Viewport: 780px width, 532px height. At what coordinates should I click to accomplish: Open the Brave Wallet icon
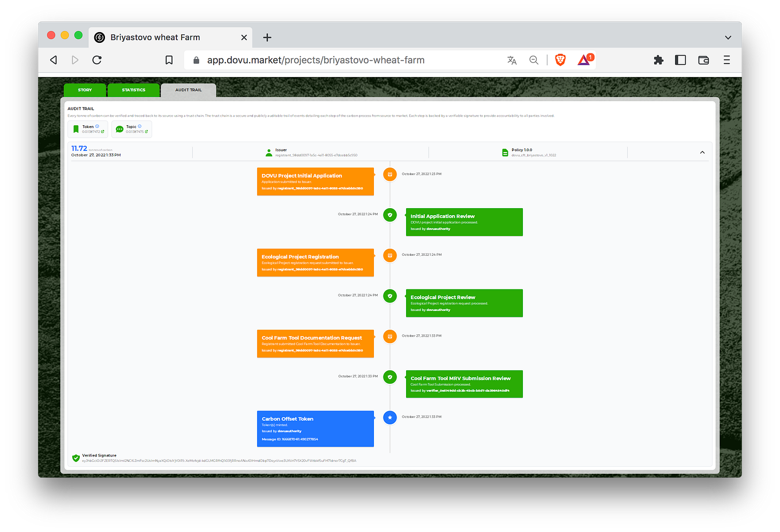[x=703, y=60]
